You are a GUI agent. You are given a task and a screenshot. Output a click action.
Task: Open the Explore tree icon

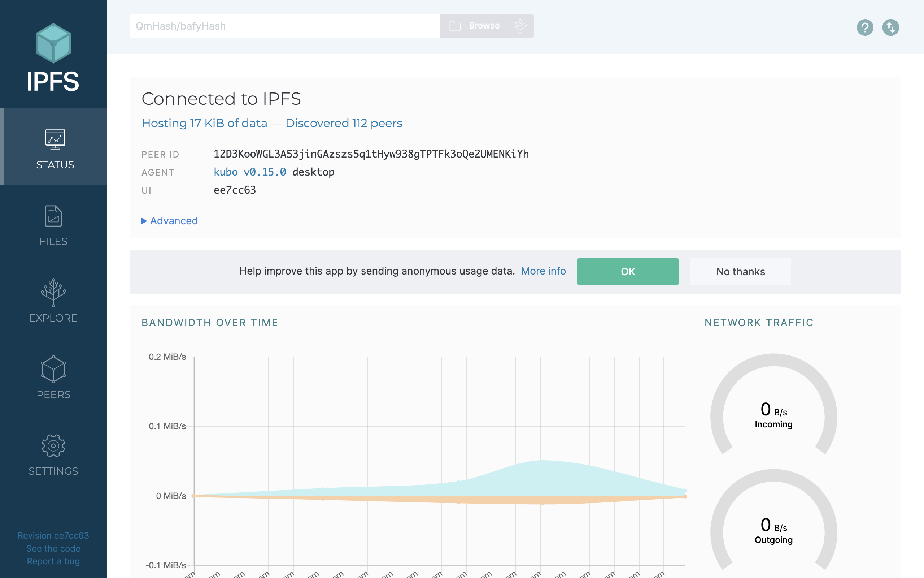point(53,292)
